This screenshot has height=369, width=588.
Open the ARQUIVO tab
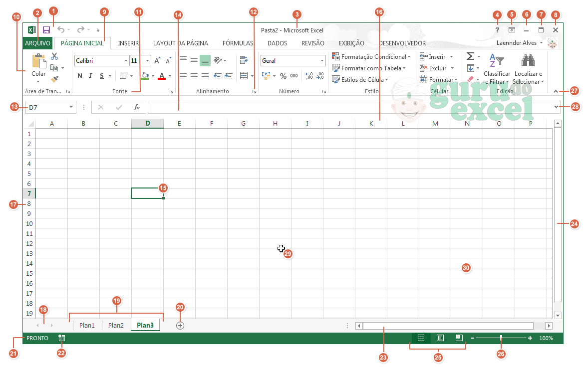coord(37,43)
